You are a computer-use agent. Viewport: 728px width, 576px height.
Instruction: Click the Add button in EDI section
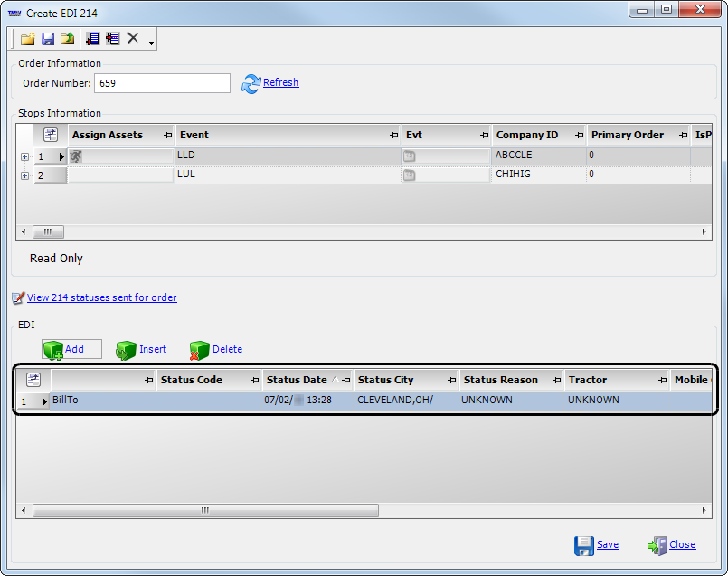72,349
